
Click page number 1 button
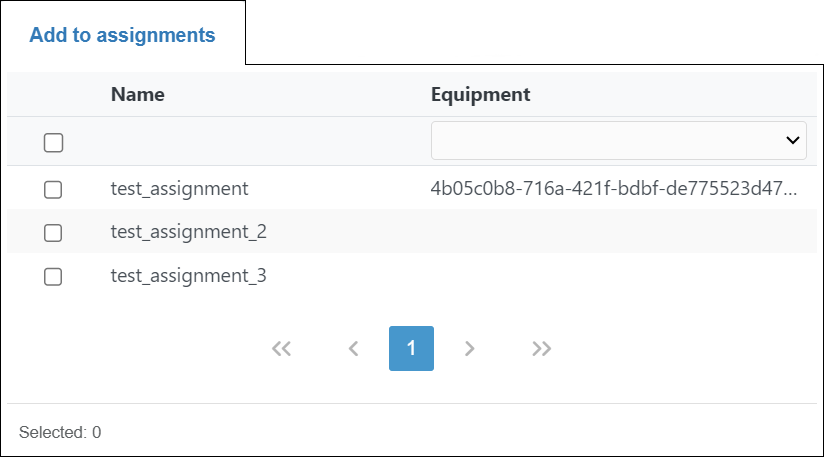click(411, 349)
